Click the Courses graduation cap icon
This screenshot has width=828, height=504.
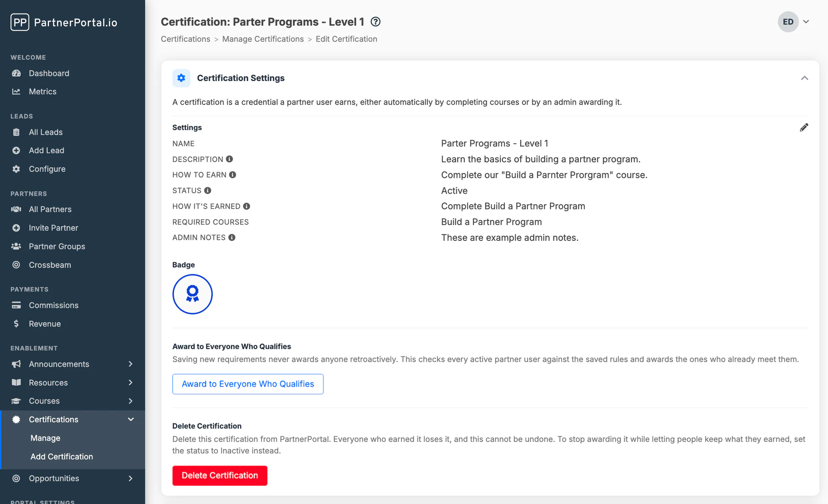[16, 401]
